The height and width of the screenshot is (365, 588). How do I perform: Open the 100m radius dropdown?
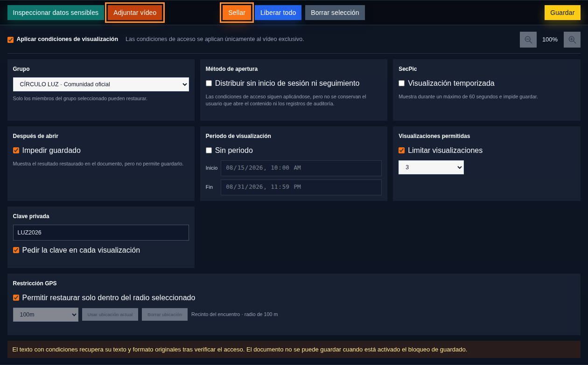click(x=46, y=315)
